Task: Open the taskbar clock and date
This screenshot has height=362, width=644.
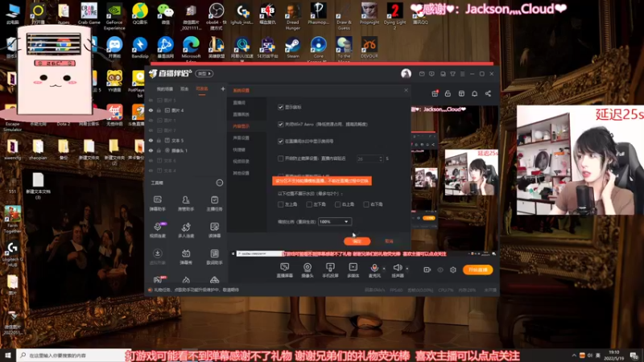Action: tap(613, 355)
